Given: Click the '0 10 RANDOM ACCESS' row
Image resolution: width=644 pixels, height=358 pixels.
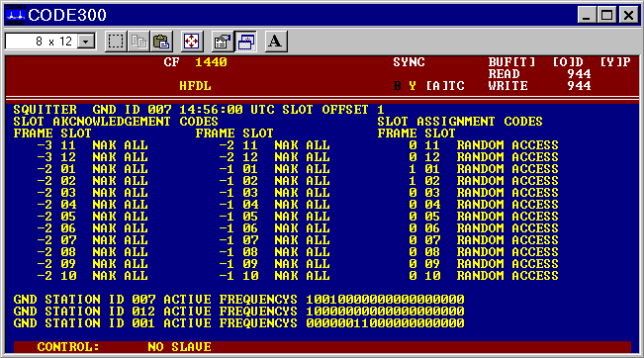Looking at the screenshot, I should pyautogui.click(x=484, y=276).
